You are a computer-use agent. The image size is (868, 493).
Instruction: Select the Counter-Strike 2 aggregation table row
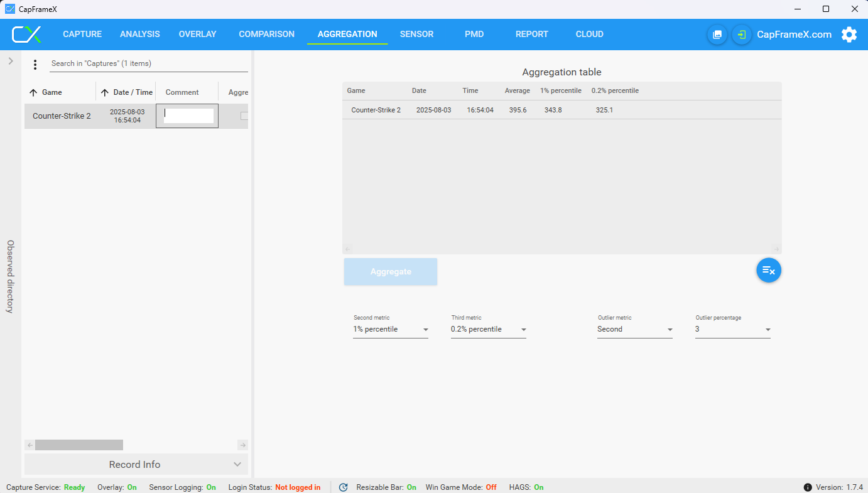coord(562,110)
